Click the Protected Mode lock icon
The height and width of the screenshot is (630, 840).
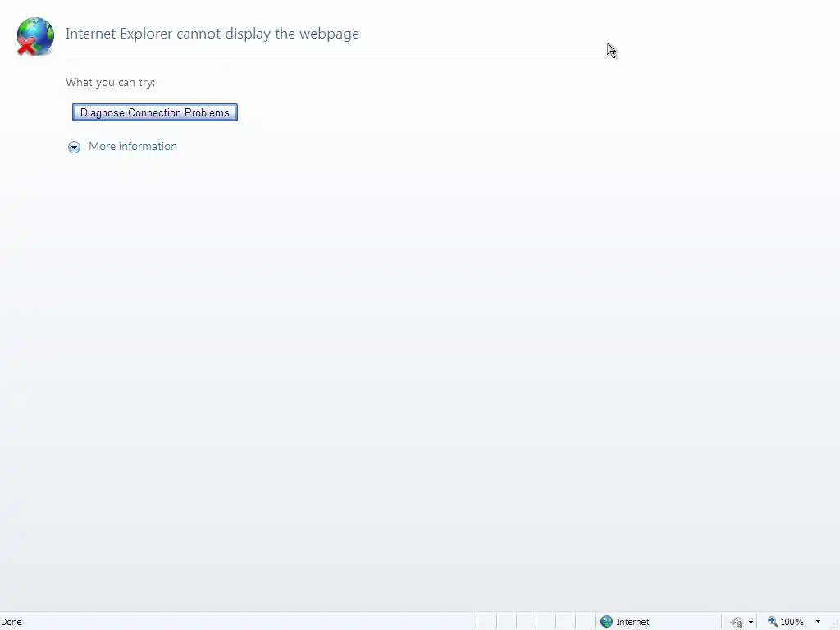point(737,622)
